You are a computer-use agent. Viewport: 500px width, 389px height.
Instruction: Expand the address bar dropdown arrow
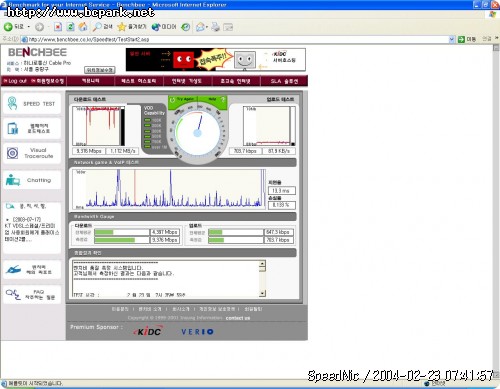(452, 39)
